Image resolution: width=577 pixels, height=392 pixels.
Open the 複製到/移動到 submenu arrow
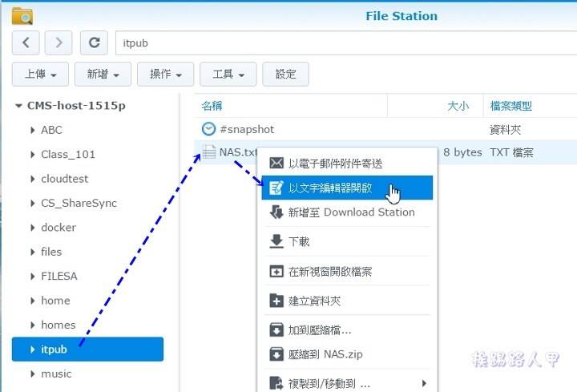[x=424, y=383]
